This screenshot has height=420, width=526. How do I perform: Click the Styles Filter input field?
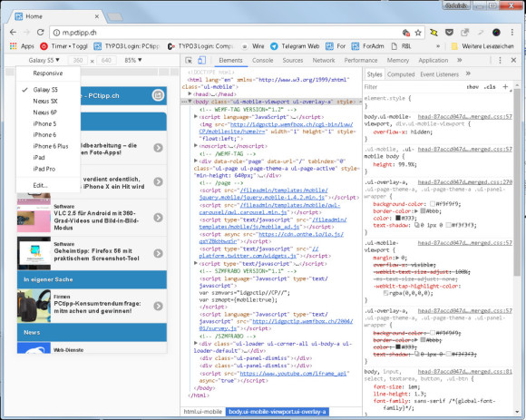click(x=413, y=87)
